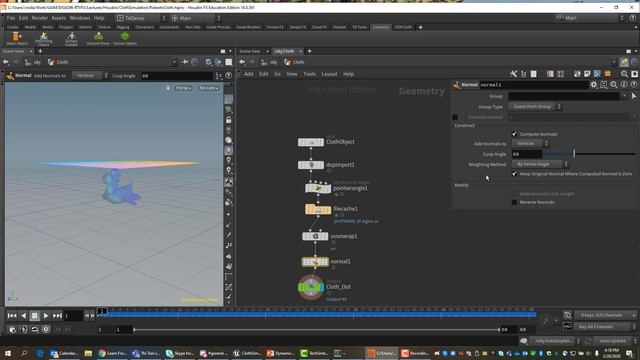Open Add Normals to dropdown above viewport
Viewport: 640px width, 360px height.
click(x=90, y=76)
